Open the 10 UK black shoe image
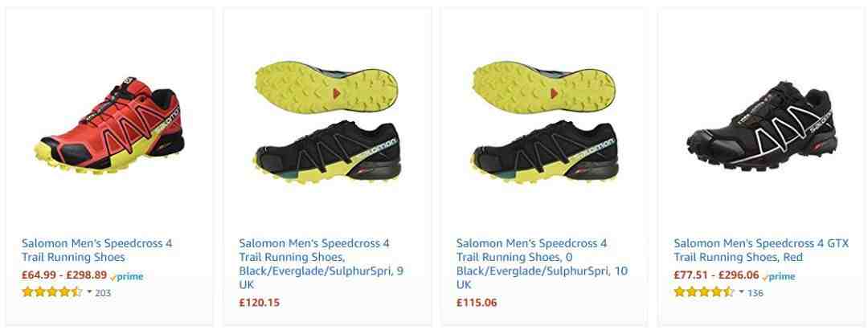 543,123
